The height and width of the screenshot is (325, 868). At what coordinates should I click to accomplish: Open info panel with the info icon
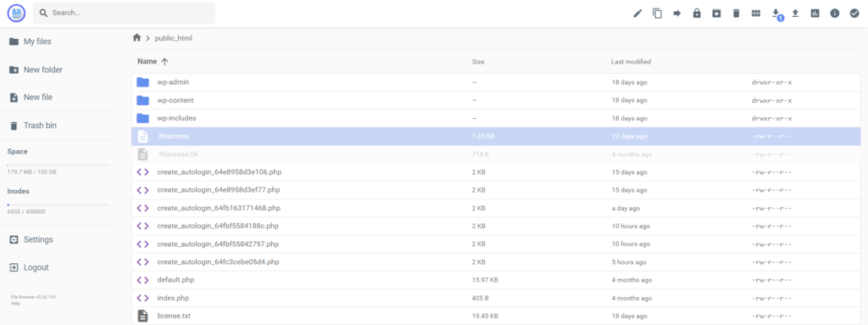click(x=835, y=14)
